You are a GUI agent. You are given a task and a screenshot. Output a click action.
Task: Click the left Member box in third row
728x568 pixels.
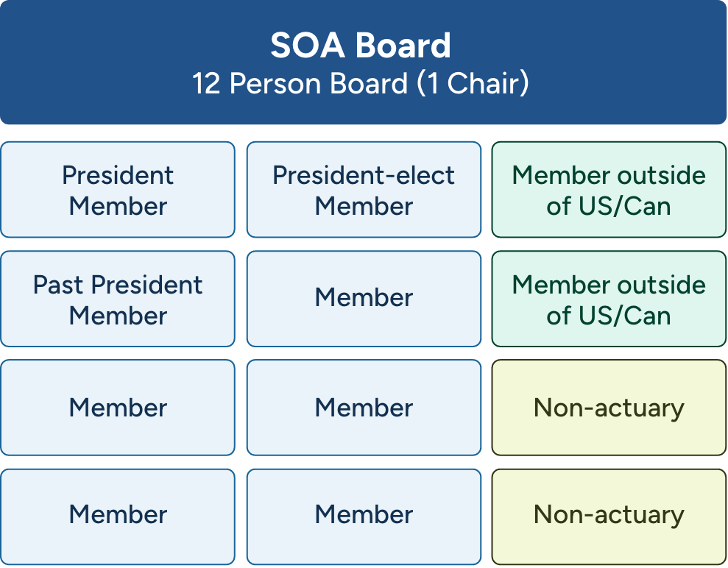[118, 408]
